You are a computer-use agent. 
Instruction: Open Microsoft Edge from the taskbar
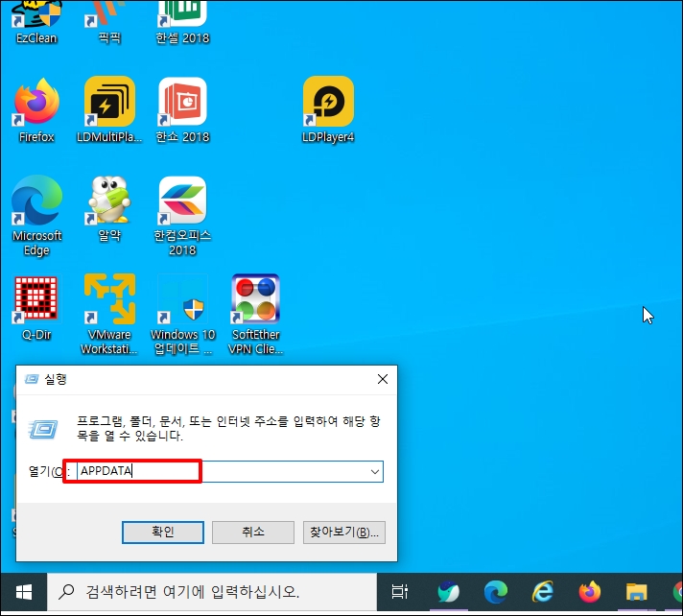pos(496,592)
